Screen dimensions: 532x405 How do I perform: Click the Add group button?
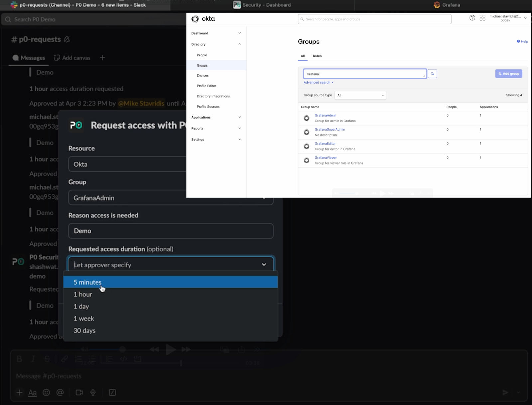tap(508, 73)
